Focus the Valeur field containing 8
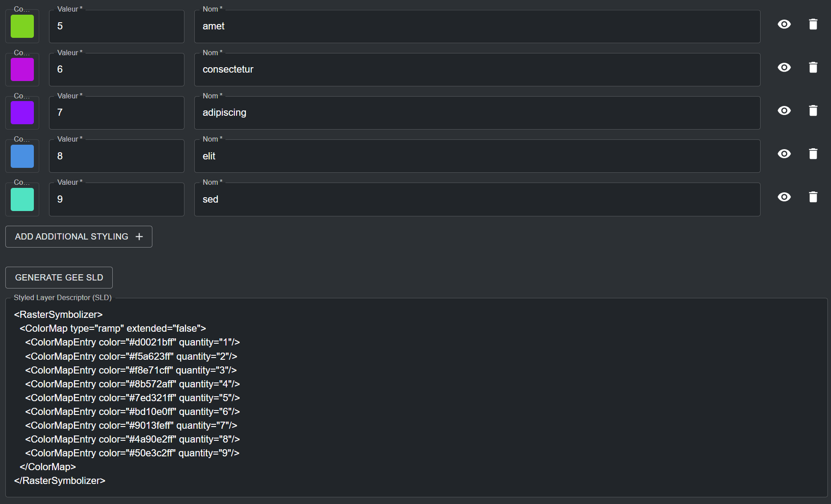This screenshot has width=831, height=504. click(116, 156)
